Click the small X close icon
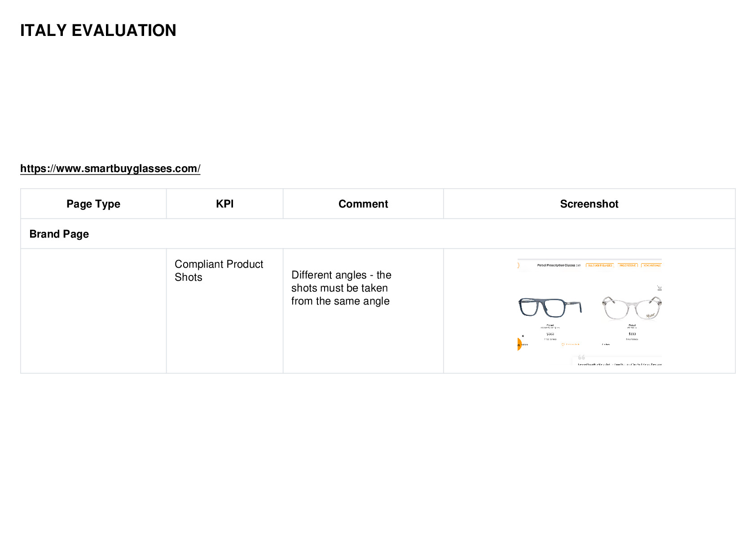 point(523,336)
